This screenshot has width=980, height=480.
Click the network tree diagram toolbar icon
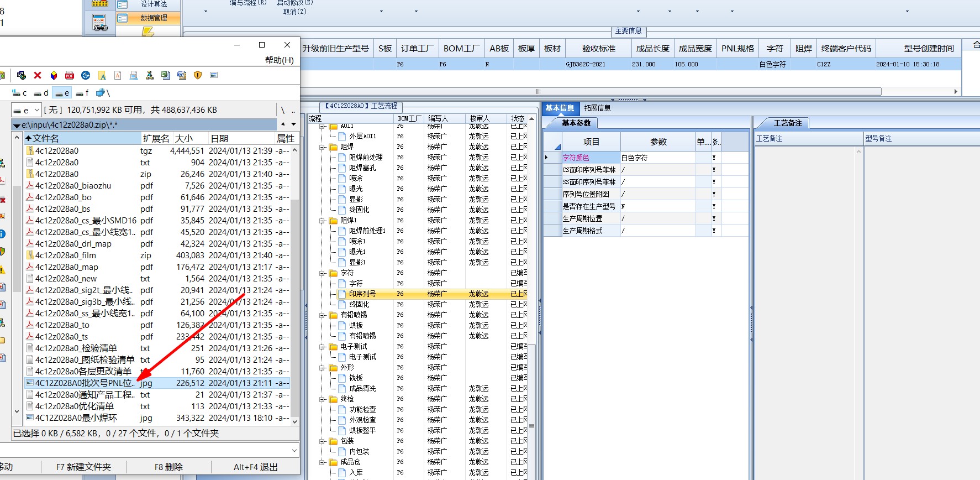(150, 75)
